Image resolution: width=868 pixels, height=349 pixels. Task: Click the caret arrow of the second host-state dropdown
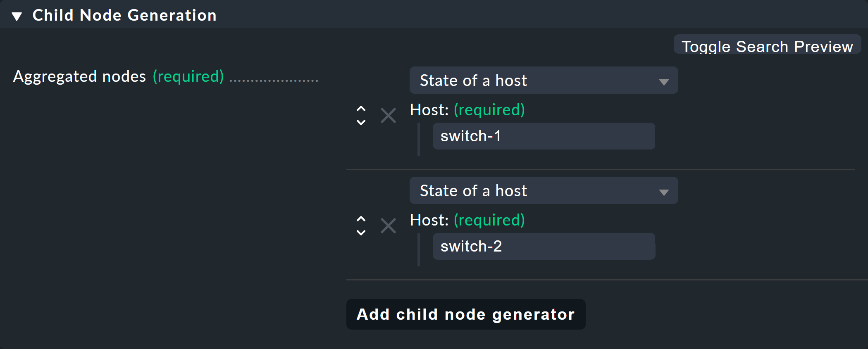[664, 192]
